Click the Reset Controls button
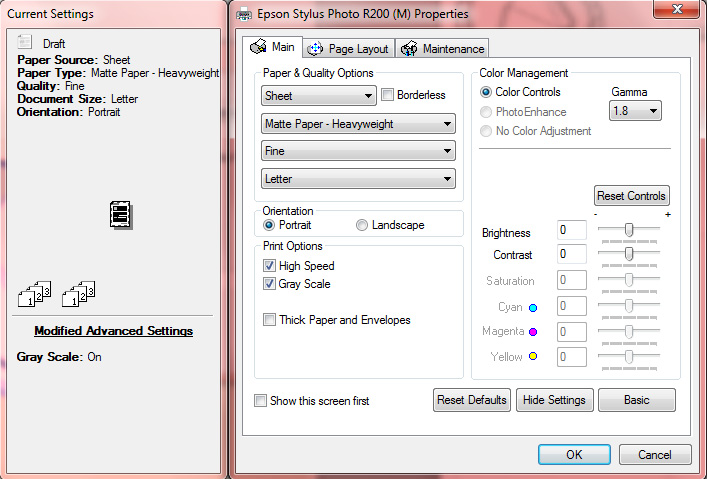Image resolution: width=707 pixels, height=479 pixels. 631,196
